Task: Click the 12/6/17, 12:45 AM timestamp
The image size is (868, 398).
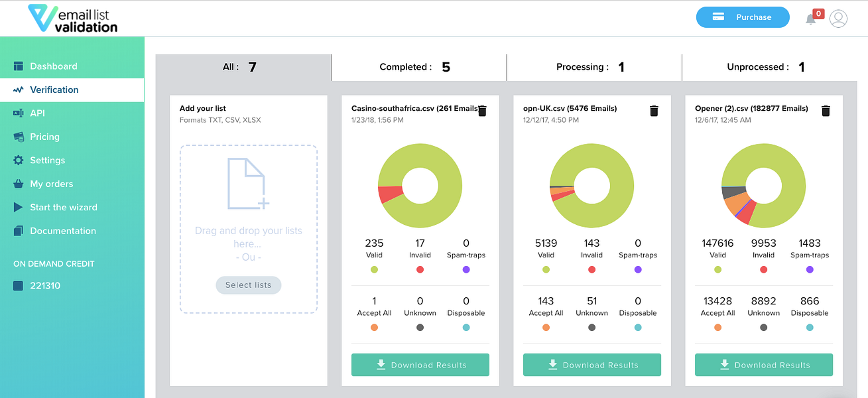Action: pyautogui.click(x=723, y=120)
